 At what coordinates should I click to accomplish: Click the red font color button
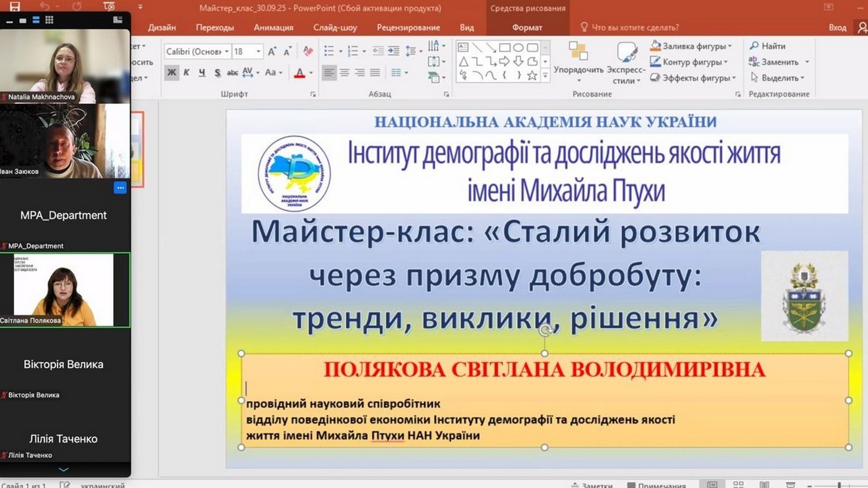click(300, 73)
